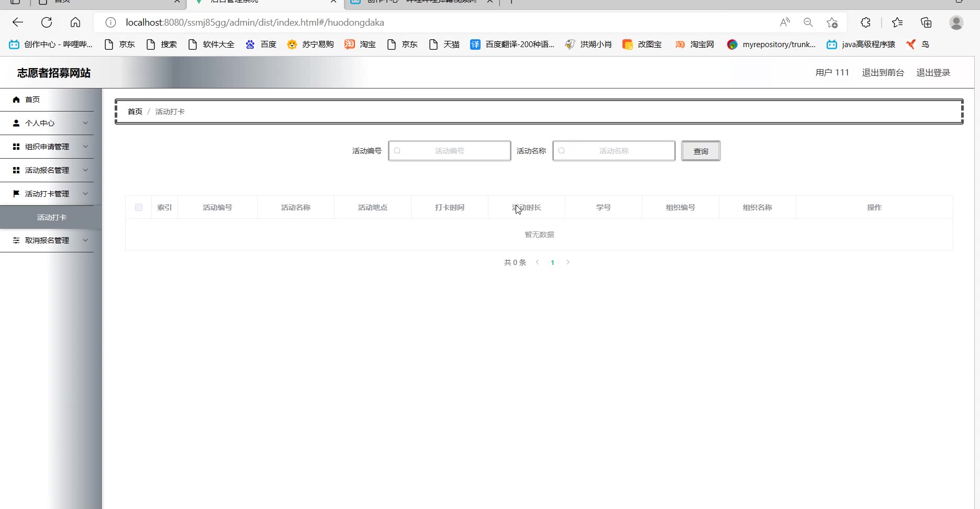Collapse 活动打卡管理 sidebar menu
The width and height of the screenshot is (980, 509).
point(47,194)
